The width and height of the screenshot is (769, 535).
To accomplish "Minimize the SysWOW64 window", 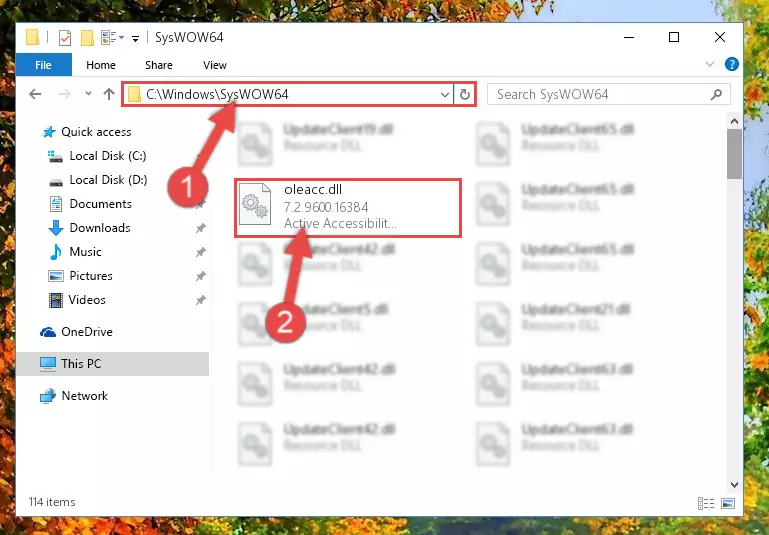I will click(629, 37).
